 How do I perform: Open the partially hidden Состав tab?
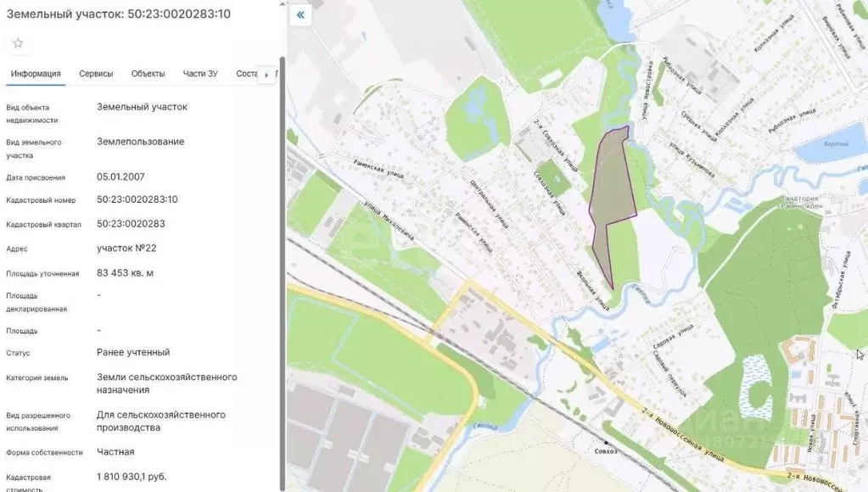246,74
